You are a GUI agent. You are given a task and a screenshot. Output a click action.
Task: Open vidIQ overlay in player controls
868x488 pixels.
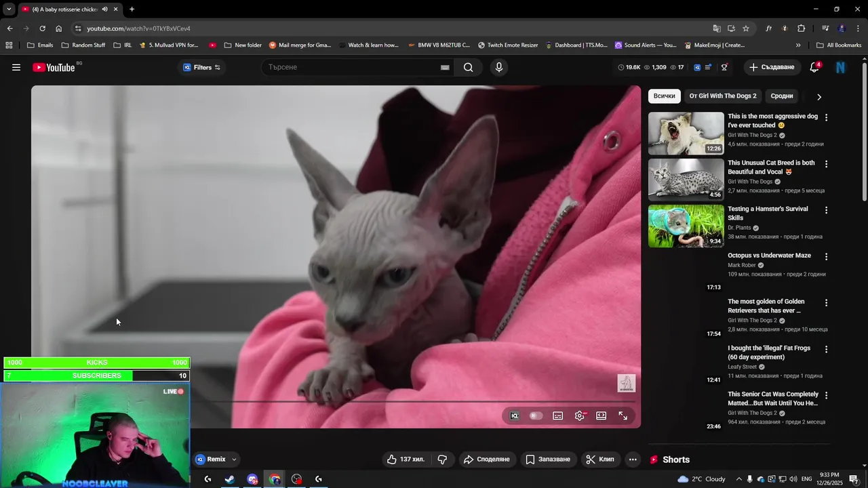(x=515, y=416)
